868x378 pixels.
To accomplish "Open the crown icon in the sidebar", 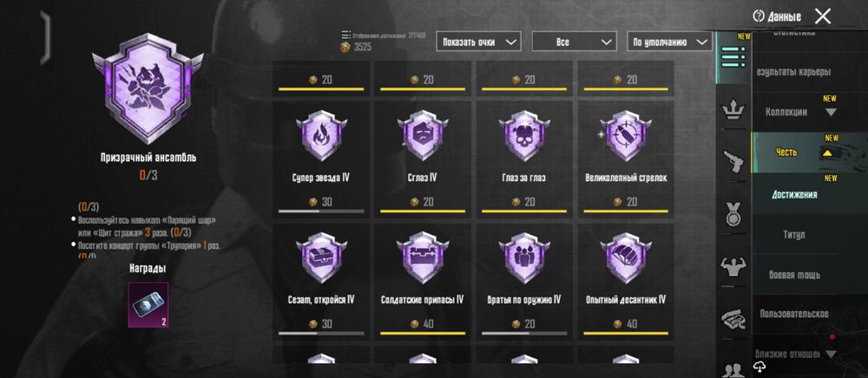I will pos(733,112).
